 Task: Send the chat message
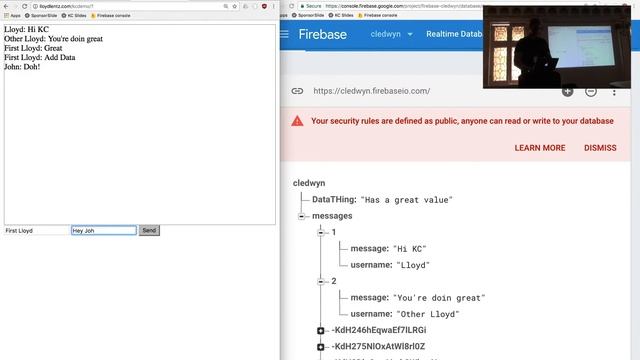click(149, 231)
